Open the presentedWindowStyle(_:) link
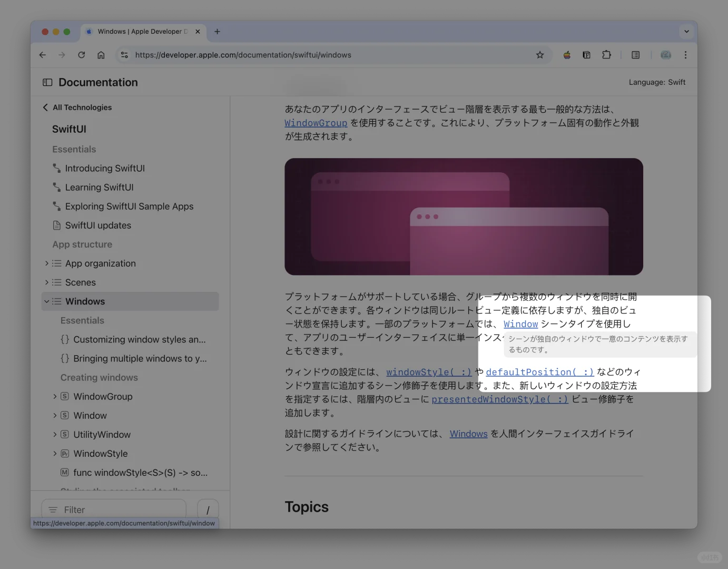 (500, 399)
